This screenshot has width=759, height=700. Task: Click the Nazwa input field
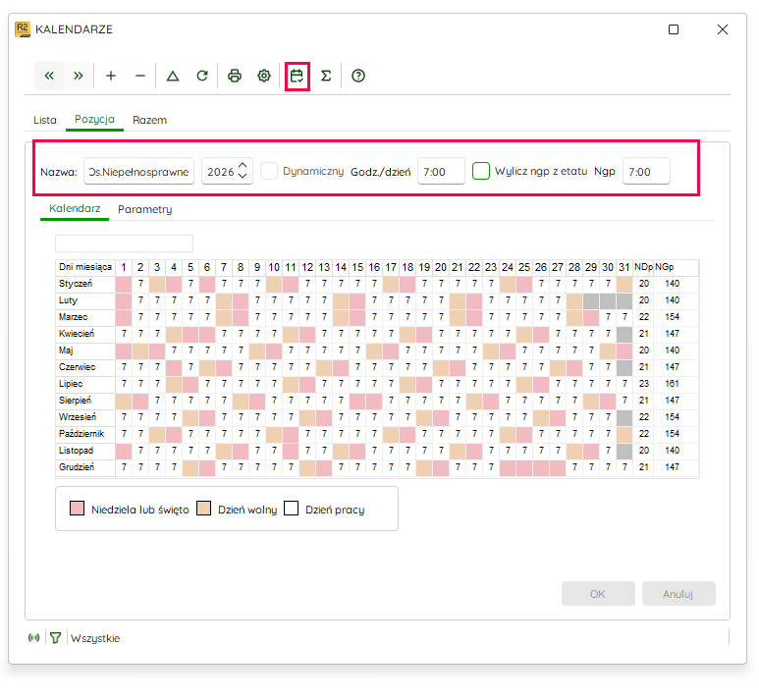[138, 172]
